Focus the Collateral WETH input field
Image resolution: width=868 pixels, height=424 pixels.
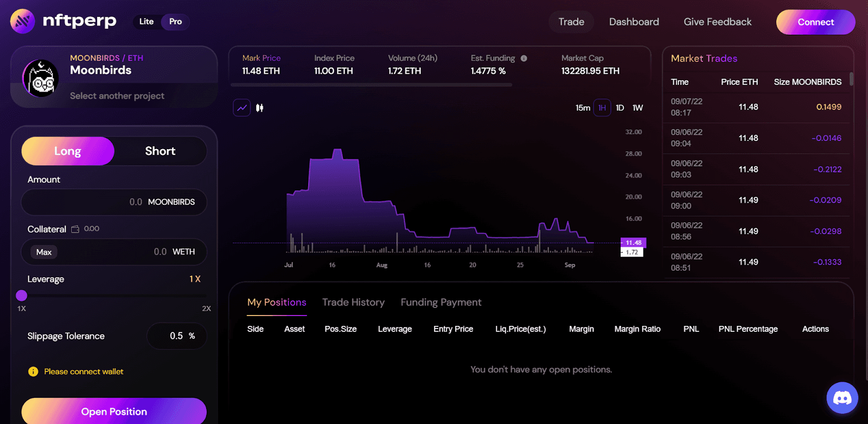click(114, 252)
